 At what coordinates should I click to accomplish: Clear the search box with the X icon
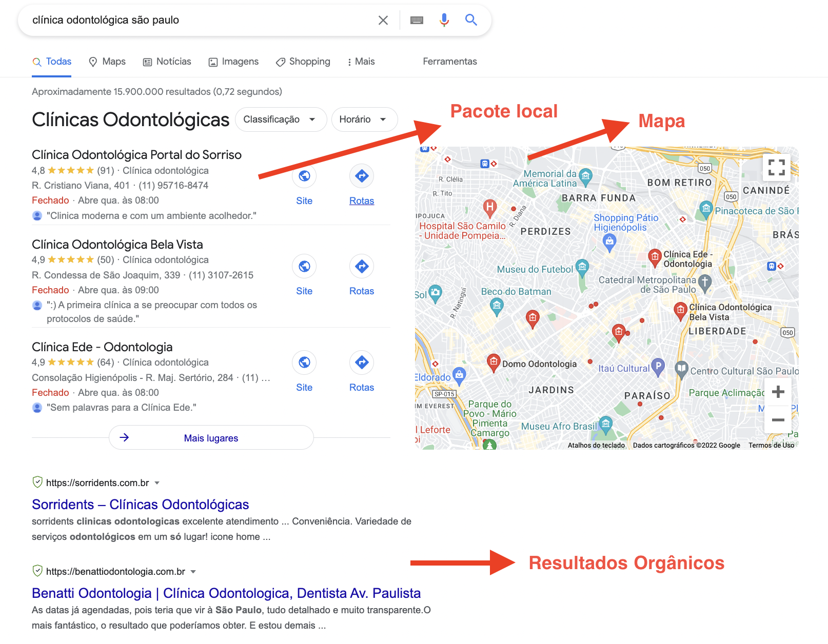coord(383,20)
